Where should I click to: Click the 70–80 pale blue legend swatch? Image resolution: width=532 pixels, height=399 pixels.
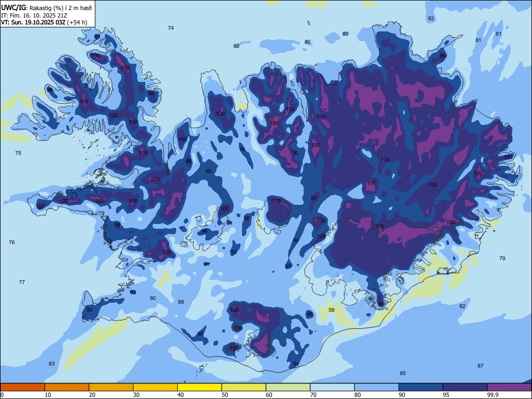click(x=332, y=387)
